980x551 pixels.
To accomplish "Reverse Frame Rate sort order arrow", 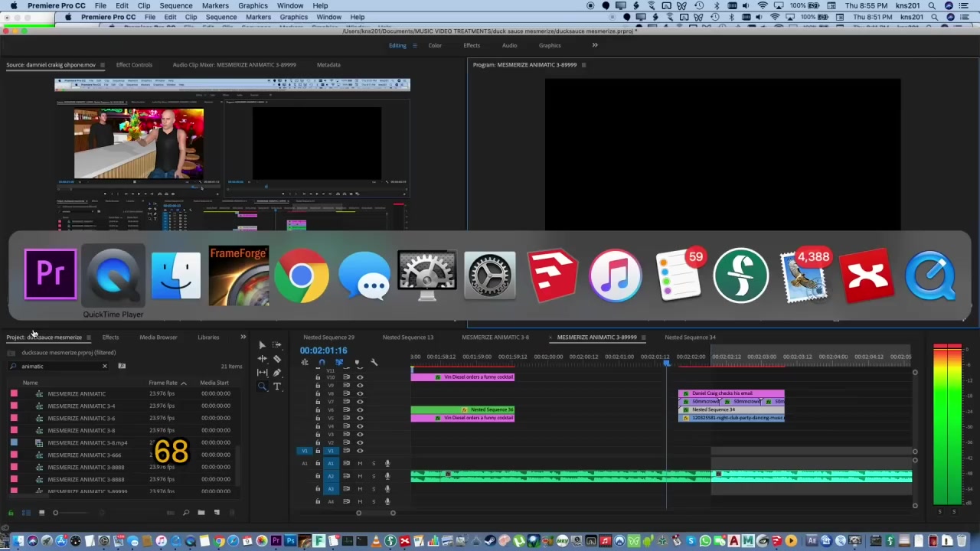I will click(183, 383).
